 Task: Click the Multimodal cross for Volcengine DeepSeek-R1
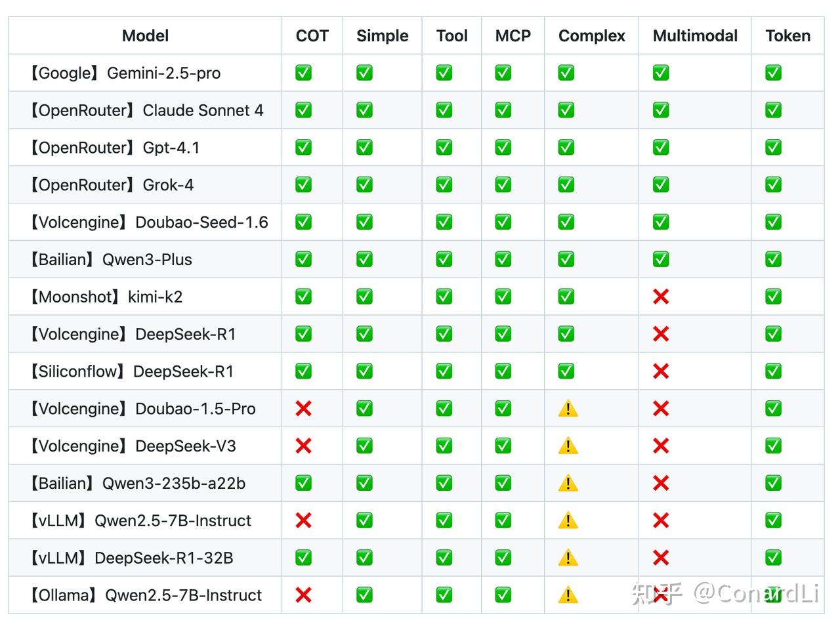coord(661,334)
